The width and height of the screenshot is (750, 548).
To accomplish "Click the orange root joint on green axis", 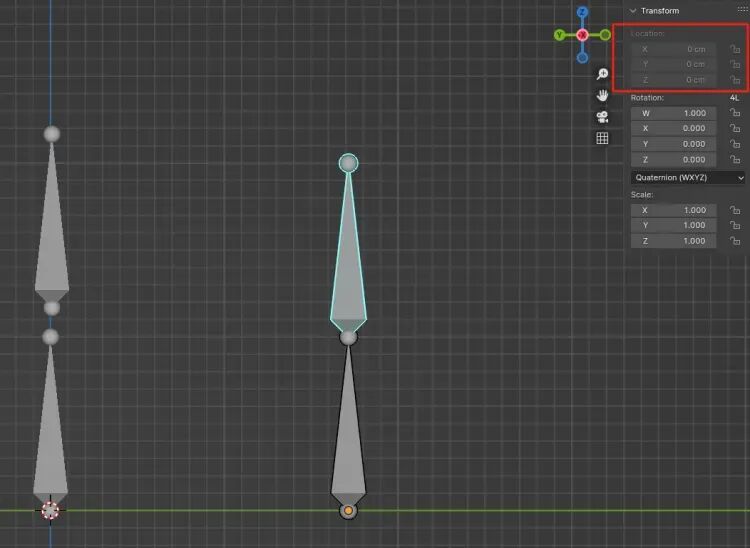I will (349, 511).
